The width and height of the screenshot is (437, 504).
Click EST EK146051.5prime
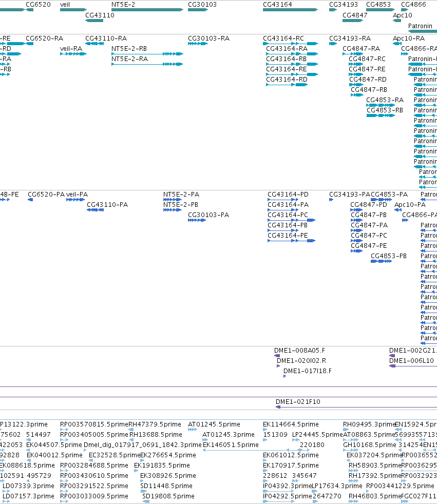click(231, 445)
